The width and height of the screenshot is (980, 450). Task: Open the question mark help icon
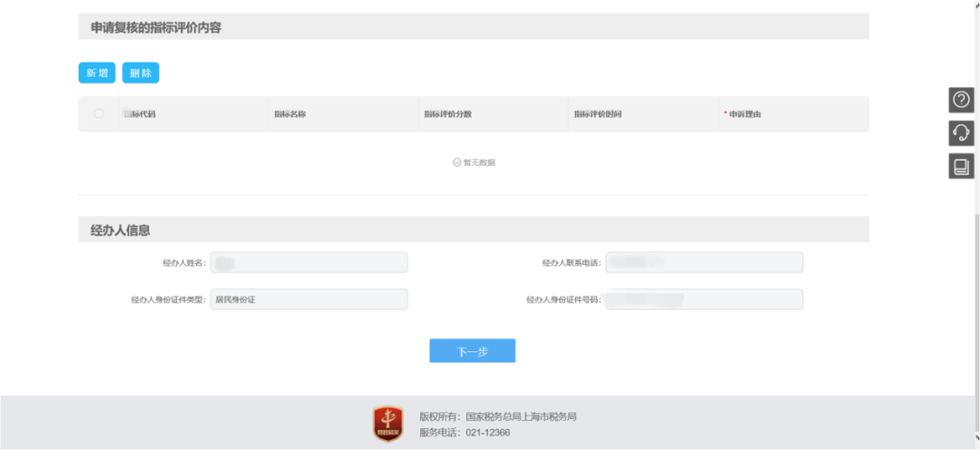(x=961, y=100)
